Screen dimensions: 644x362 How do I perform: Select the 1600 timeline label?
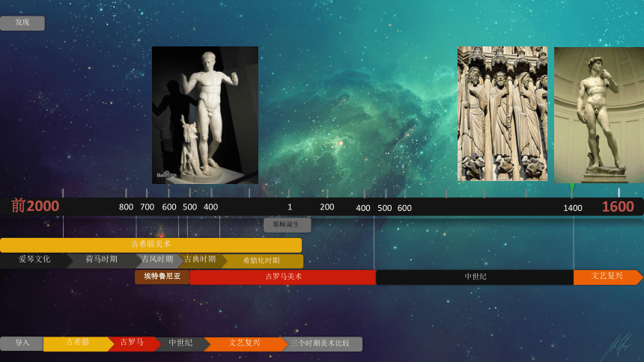tap(618, 206)
